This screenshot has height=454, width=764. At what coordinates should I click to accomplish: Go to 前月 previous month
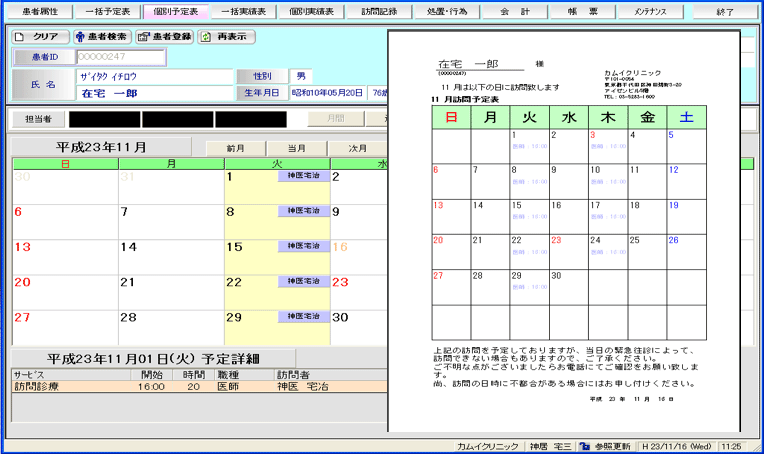point(236,148)
